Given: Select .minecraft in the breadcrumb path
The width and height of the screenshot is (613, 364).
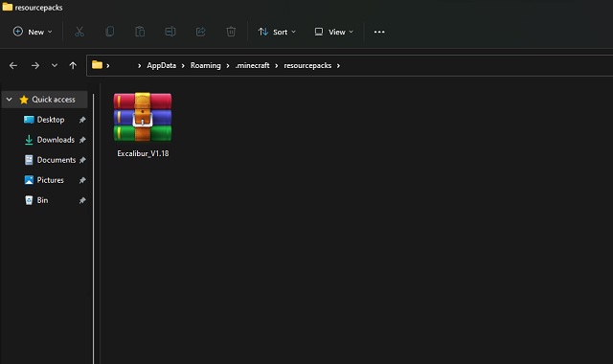Looking at the screenshot, I should (252, 65).
